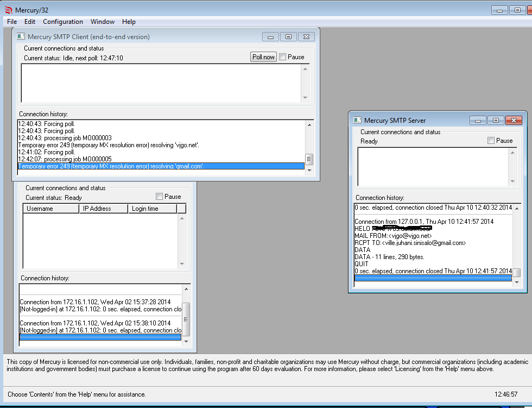Select highlighted 'gmail.com' MX resolution error line

161,166
